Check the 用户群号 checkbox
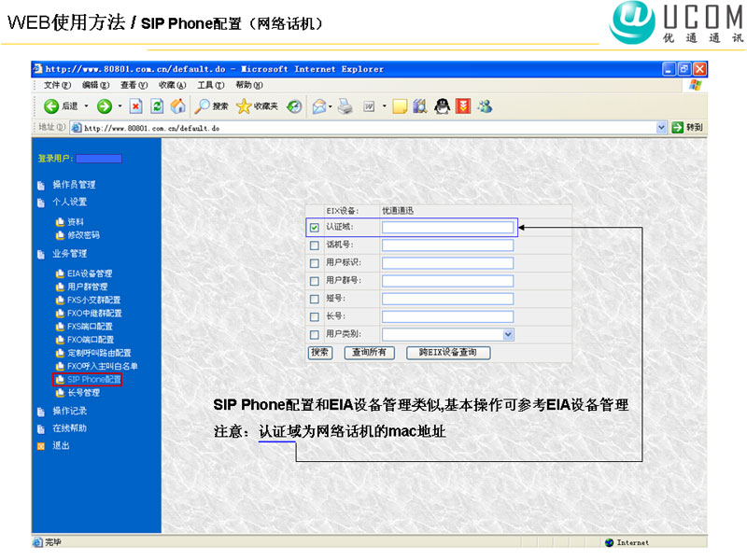The image size is (747, 560). pyautogui.click(x=315, y=282)
